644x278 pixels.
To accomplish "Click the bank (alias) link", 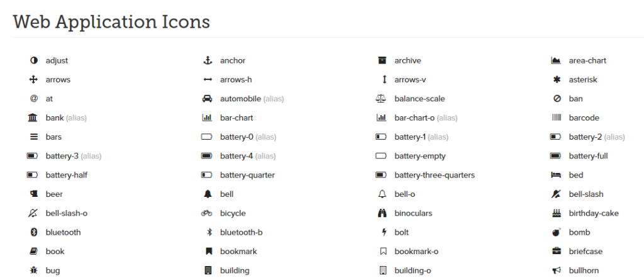I will coord(65,118).
